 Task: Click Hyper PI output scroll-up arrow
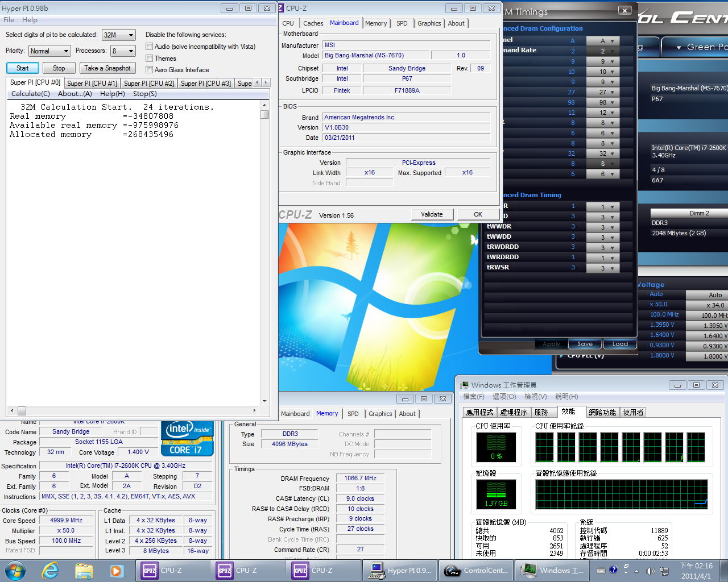click(x=264, y=106)
